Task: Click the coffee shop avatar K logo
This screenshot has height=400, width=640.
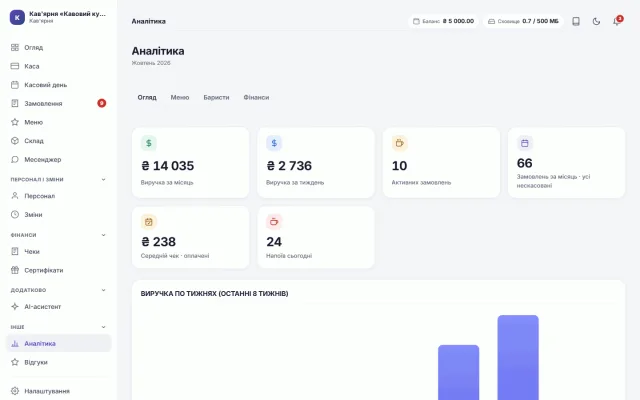Action: (x=17, y=17)
